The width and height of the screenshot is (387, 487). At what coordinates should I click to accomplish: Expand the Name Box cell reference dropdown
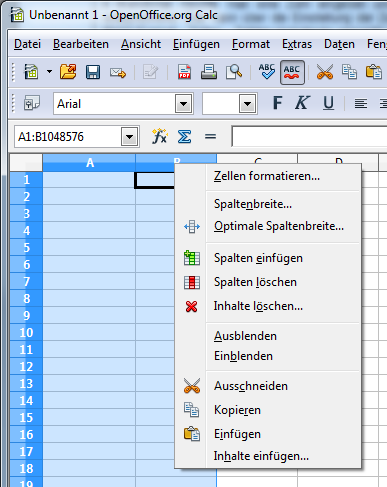click(130, 137)
